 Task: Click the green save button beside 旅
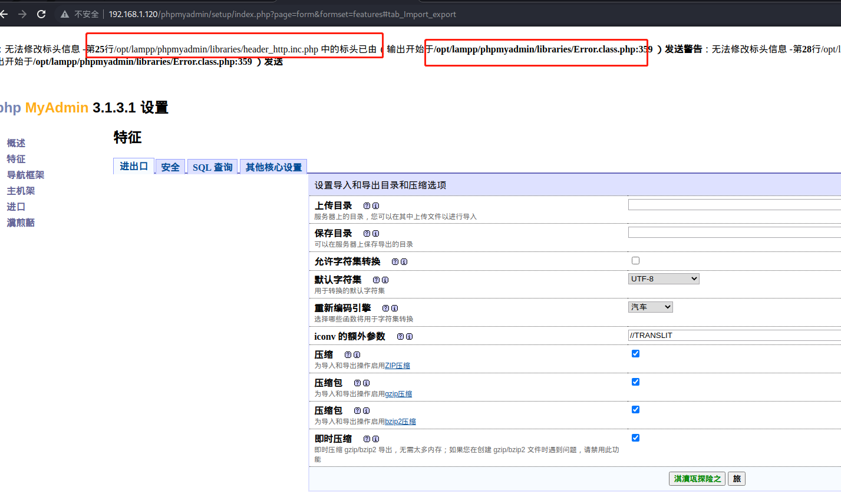coord(697,479)
